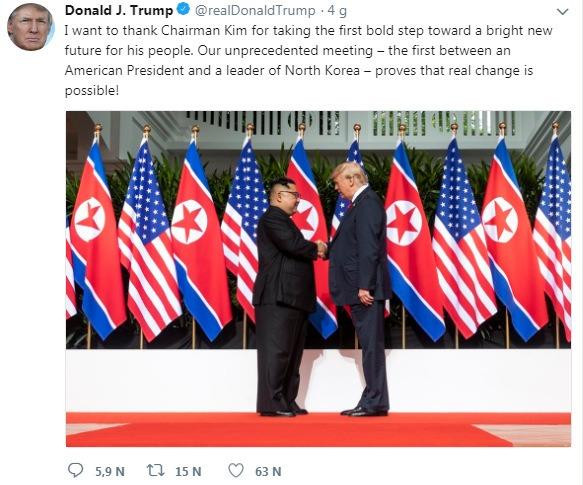Click the 63 N likes count

click(268, 472)
